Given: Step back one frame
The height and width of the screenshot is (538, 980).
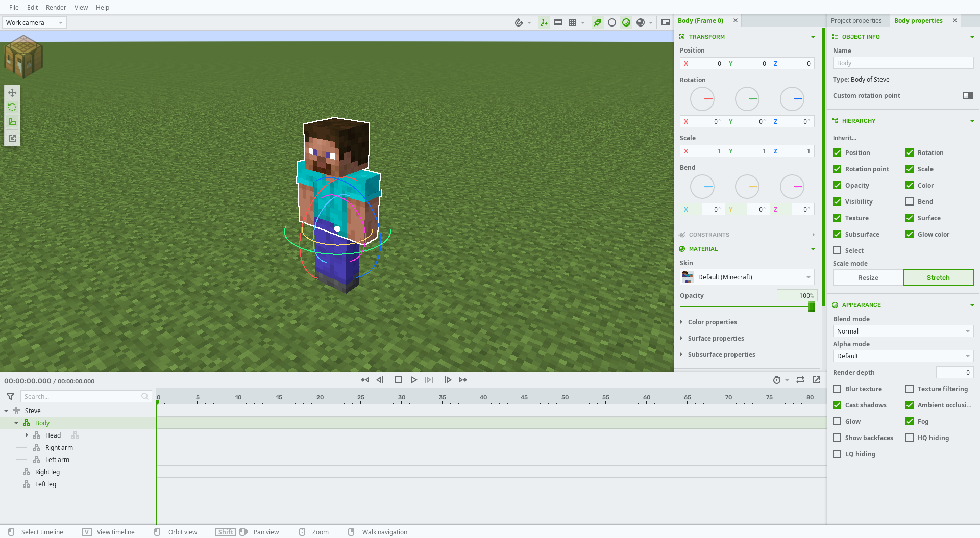Looking at the screenshot, I should tap(380, 380).
